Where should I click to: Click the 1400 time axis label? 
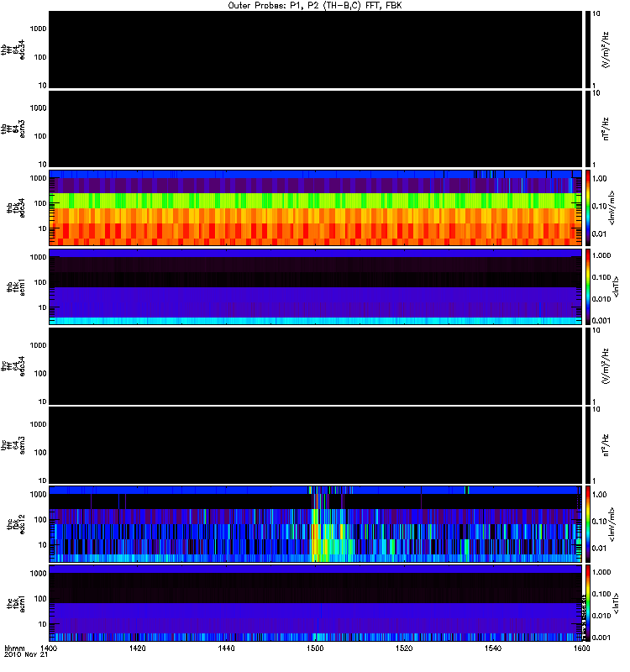pos(49,649)
